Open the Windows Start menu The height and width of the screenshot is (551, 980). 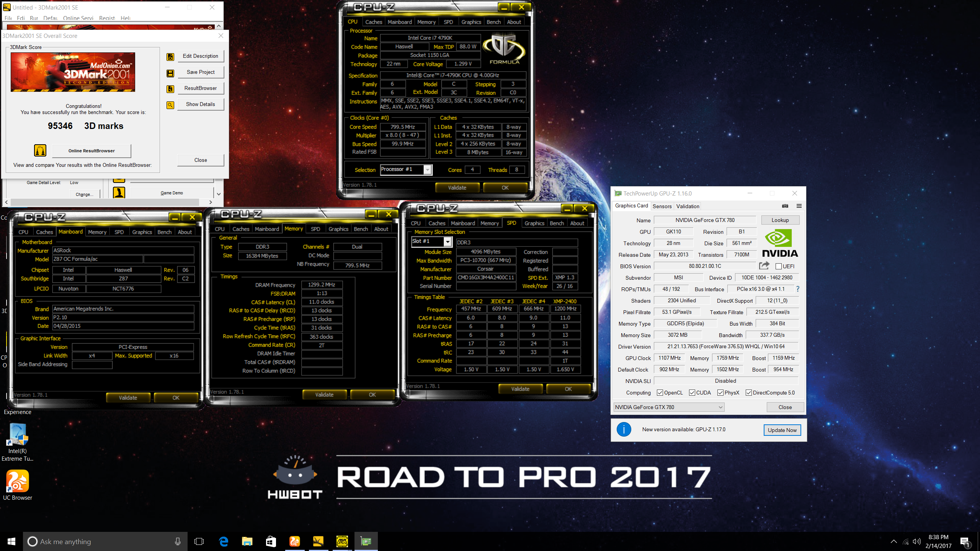pyautogui.click(x=11, y=541)
